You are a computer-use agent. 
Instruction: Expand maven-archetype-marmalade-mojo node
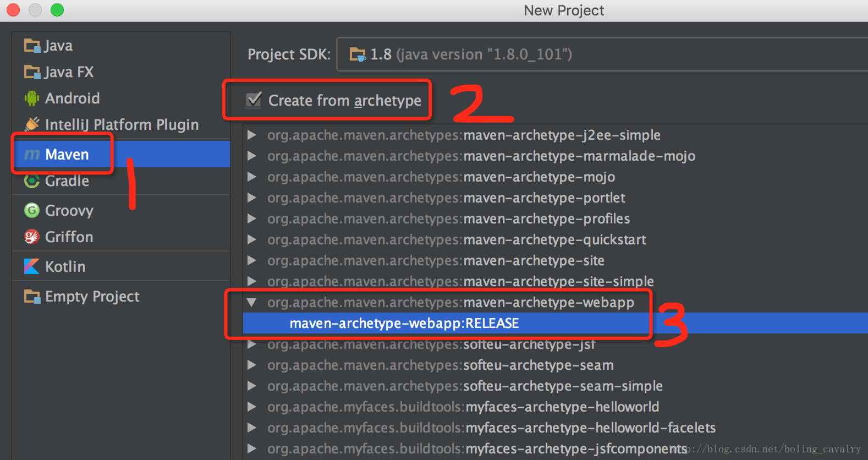(252, 156)
